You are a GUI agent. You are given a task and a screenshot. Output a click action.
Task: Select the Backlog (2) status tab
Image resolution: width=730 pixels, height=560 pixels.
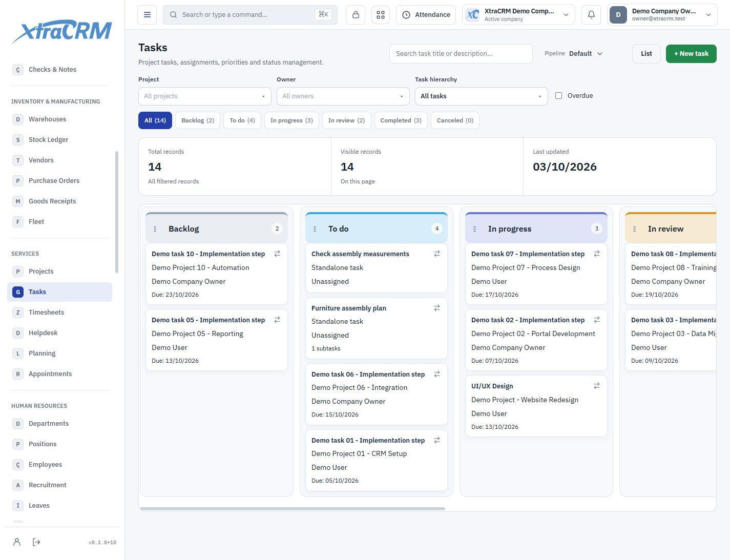tap(198, 120)
